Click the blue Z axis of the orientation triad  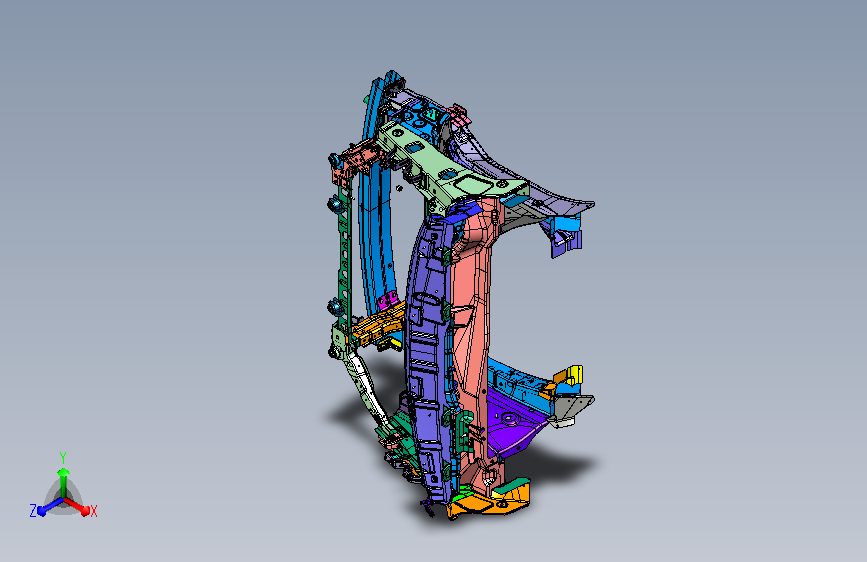49,506
